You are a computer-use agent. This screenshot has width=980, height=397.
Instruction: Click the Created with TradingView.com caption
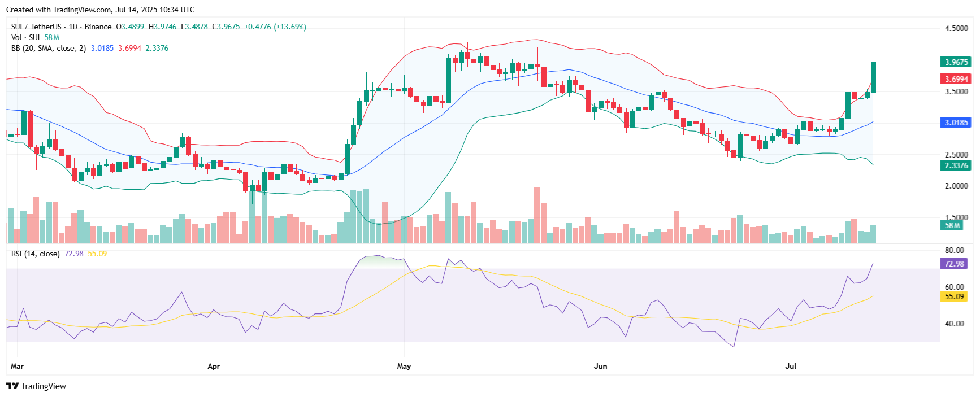click(x=100, y=10)
